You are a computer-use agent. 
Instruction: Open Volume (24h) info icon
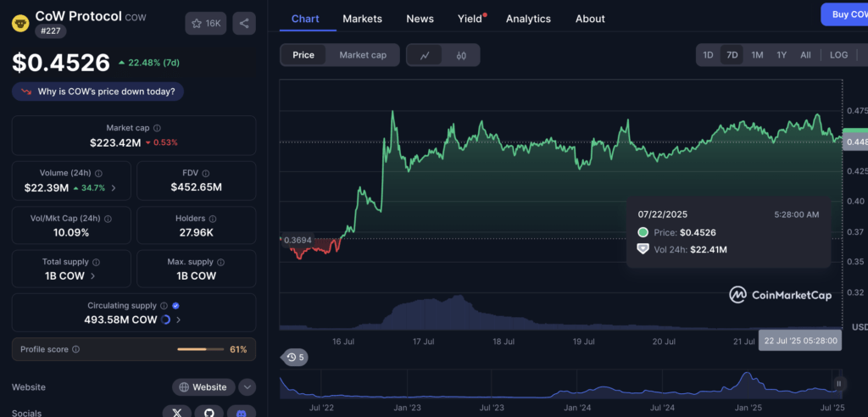[x=98, y=173]
